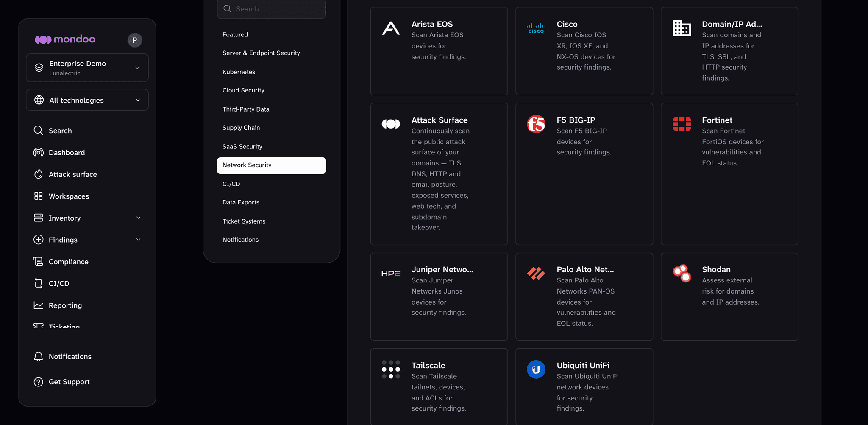Click the CI/CD sidebar icon
Viewport: 868px width, 425px height.
pos(38,283)
